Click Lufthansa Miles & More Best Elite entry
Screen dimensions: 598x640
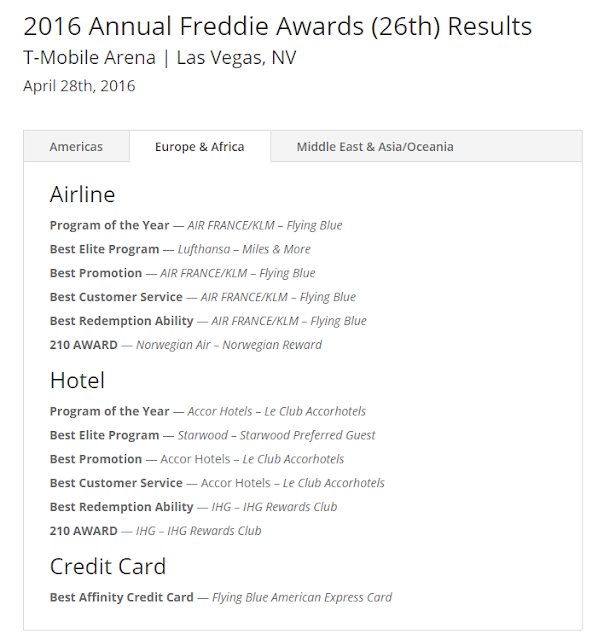point(180,249)
